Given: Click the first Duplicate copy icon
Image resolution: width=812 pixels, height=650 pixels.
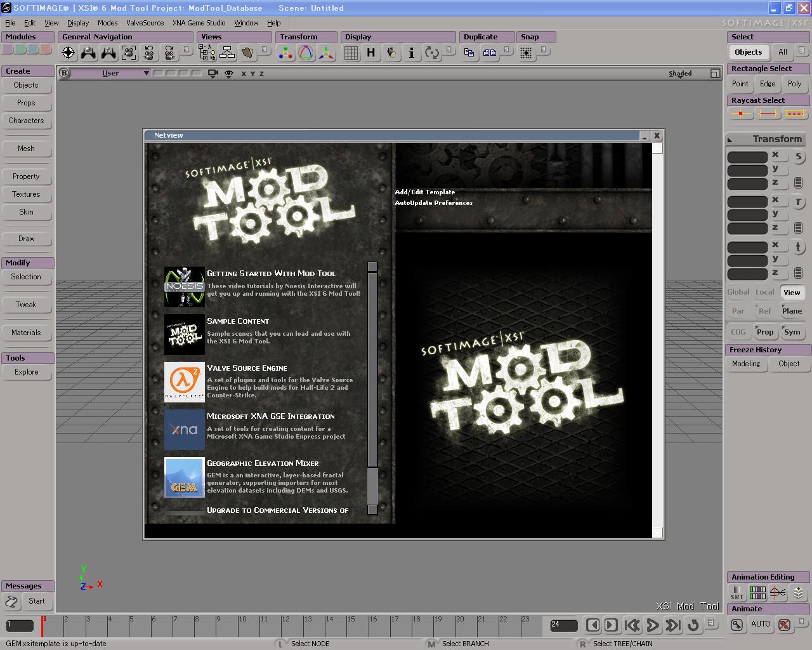Looking at the screenshot, I should 469,53.
